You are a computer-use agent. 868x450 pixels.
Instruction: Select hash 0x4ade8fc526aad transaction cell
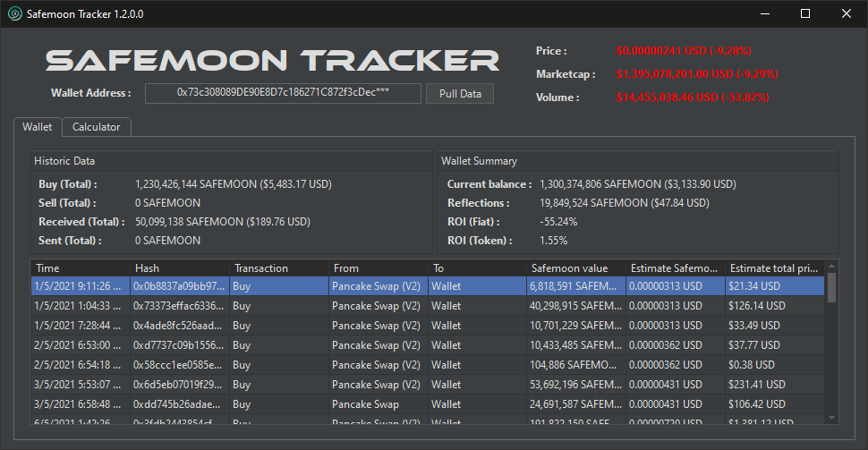[179, 326]
